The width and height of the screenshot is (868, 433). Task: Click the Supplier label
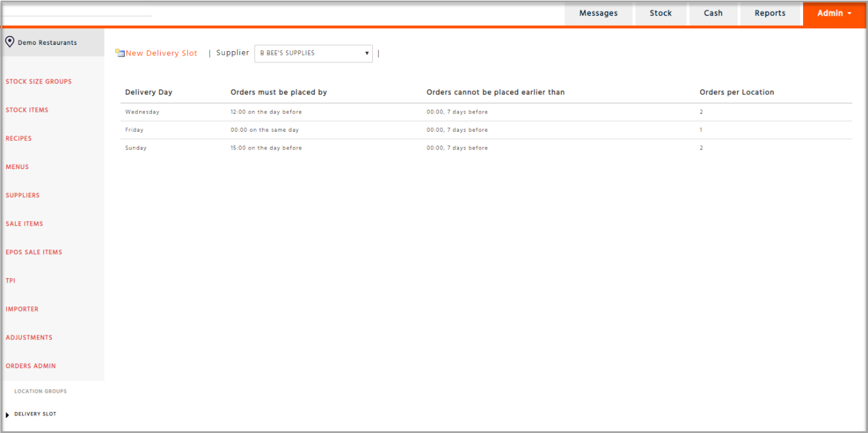[x=232, y=53]
